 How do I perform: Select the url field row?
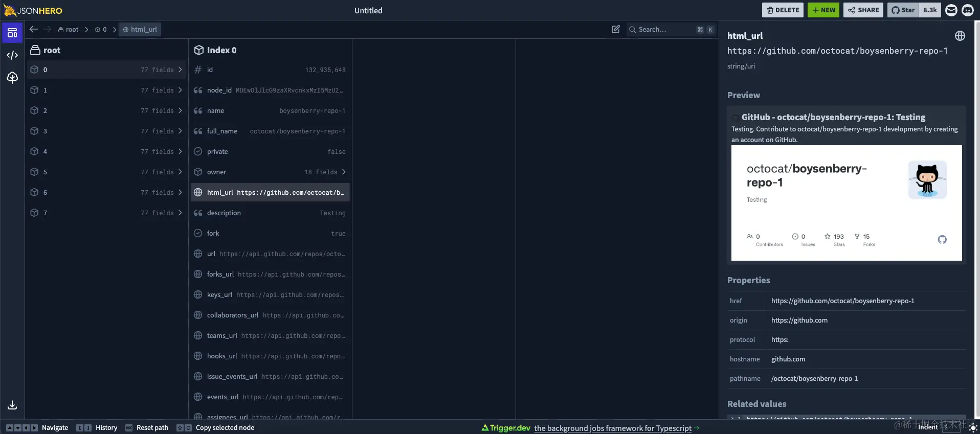(270, 254)
